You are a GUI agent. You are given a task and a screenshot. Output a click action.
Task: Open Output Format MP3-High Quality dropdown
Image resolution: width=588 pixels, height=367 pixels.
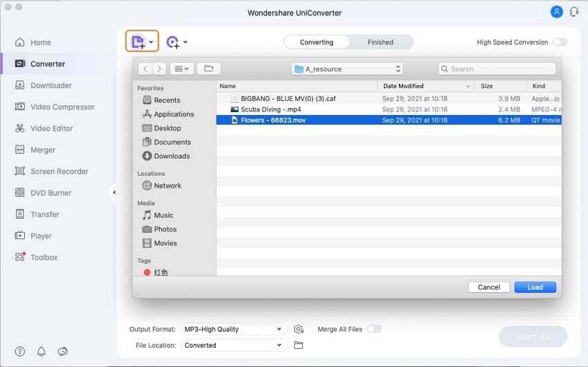[x=233, y=329]
